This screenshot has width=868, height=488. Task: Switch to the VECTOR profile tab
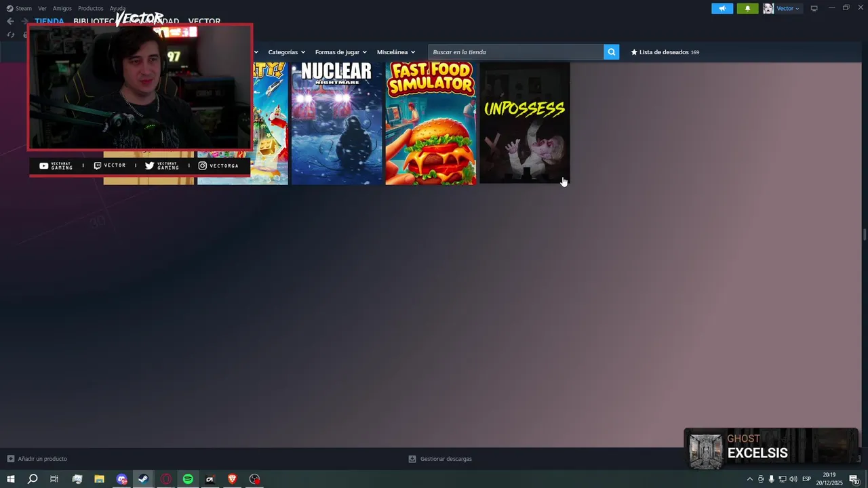[204, 21]
